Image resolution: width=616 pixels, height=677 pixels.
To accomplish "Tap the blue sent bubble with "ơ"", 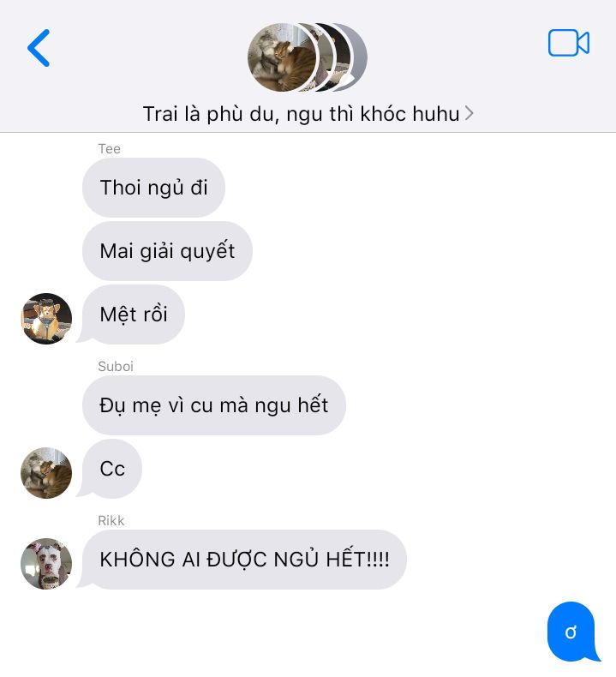I will click(x=571, y=632).
